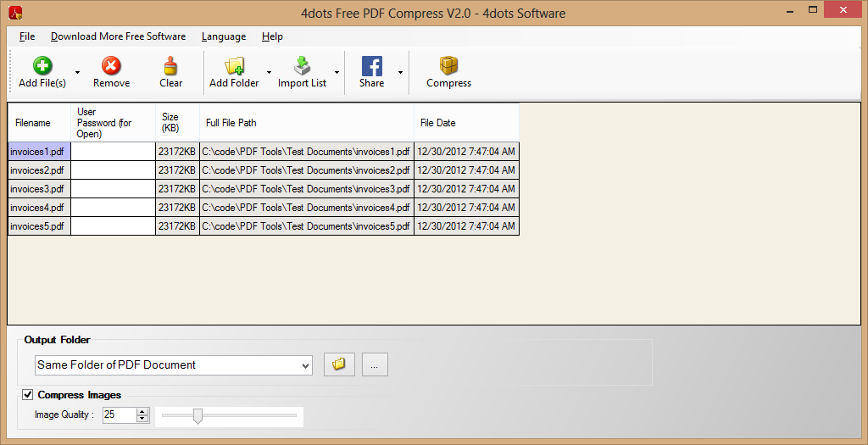868x445 pixels.
Task: Open the Help menu
Action: click(x=272, y=36)
